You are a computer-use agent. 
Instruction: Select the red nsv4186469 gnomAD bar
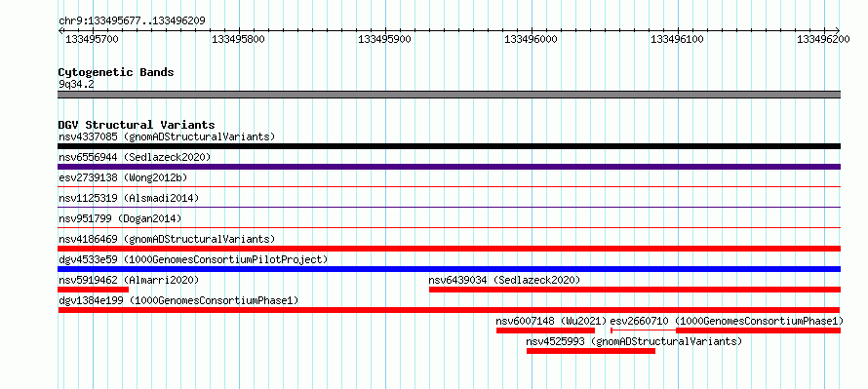449,249
